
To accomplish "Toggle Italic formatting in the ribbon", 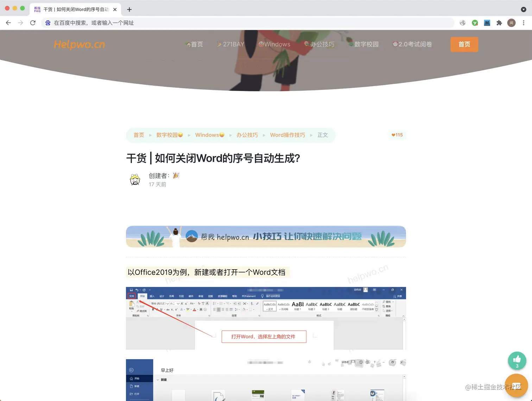I will point(157,309).
